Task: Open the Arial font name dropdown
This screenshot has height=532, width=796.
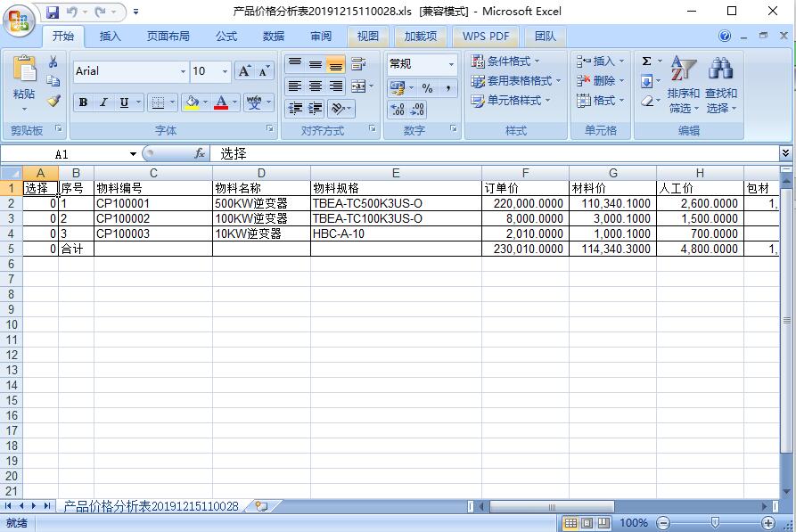Action: [x=183, y=71]
